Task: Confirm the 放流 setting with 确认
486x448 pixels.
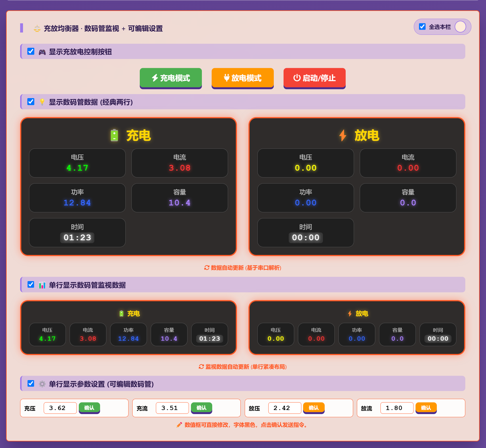Action: [x=426, y=408]
